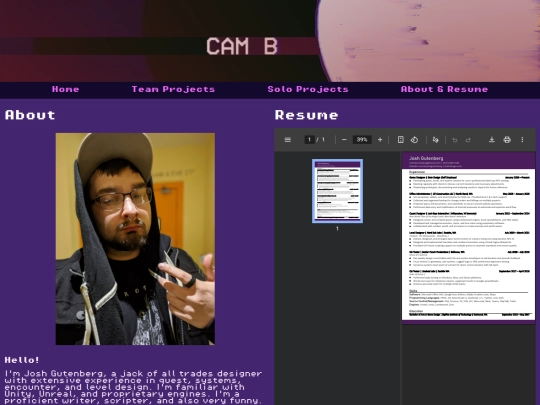This screenshot has height=405, width=540.
Task: Open Solo Projects page
Action: coord(308,89)
